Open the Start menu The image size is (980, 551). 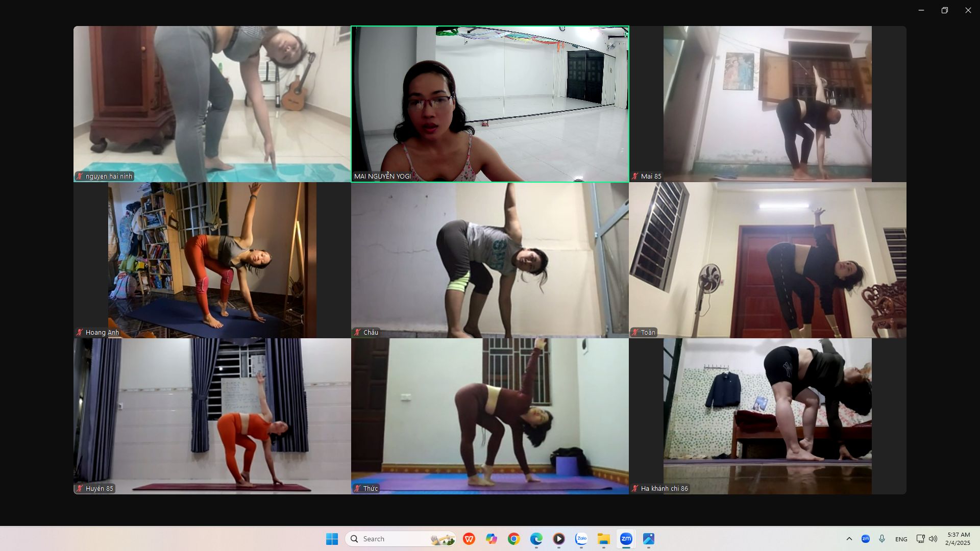tap(332, 539)
